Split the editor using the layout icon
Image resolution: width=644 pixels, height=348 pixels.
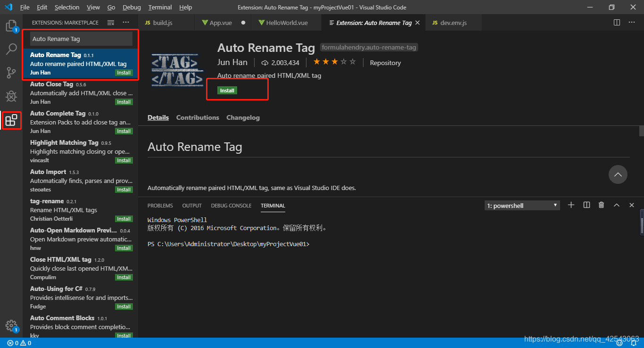(x=616, y=22)
